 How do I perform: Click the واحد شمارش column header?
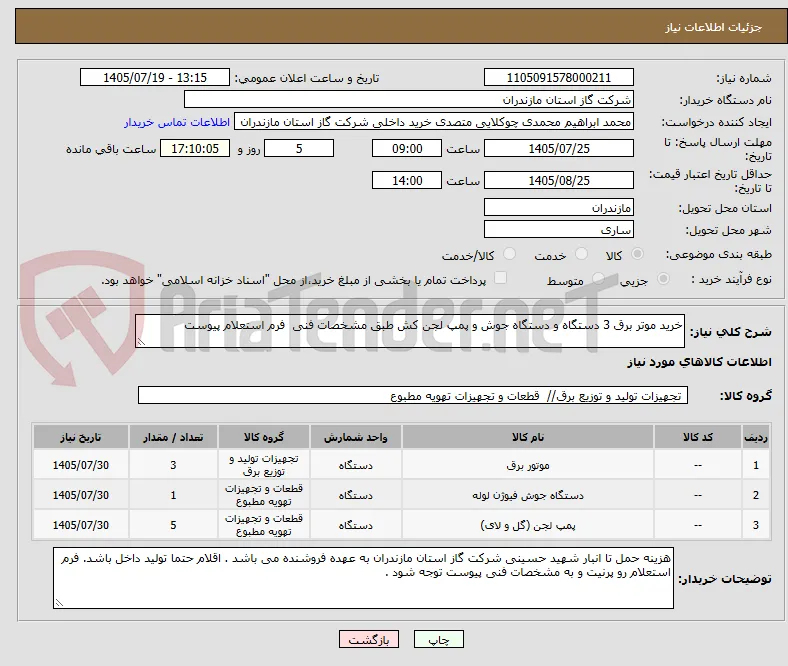[356, 437]
